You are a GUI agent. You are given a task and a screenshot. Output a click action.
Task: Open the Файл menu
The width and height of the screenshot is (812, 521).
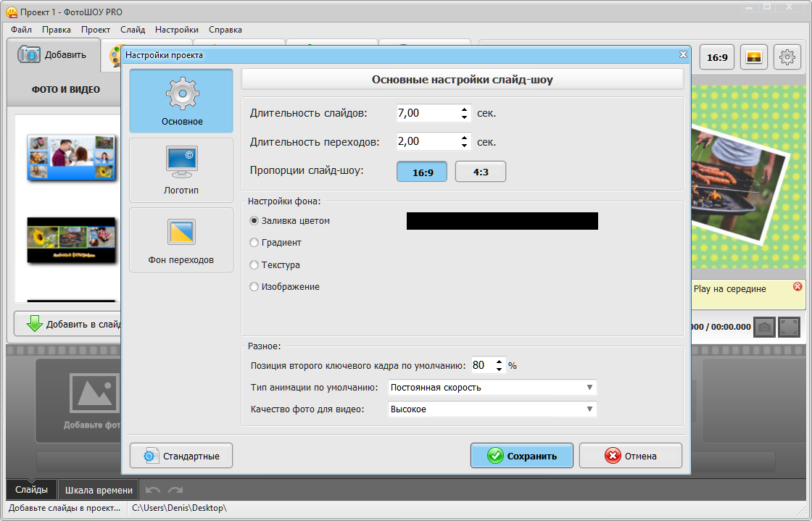pos(21,30)
